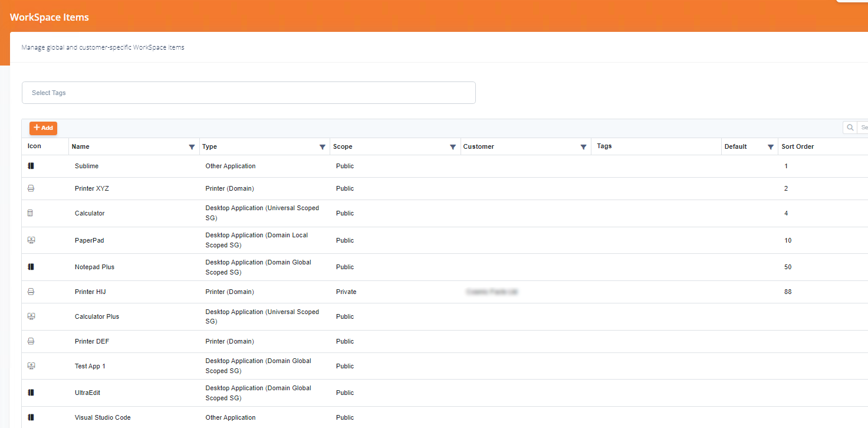Click the Calculator Plus desktop icon

[31, 316]
